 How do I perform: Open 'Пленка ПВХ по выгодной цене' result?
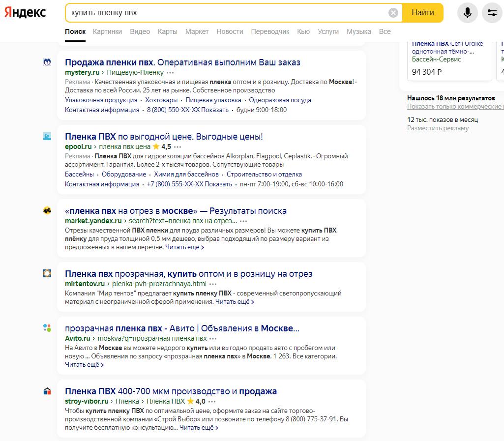point(164,137)
